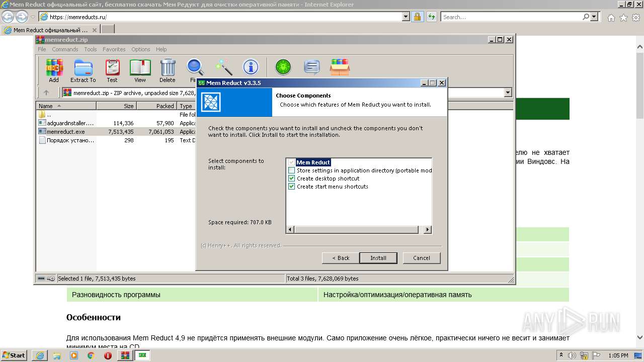
Task: Click the up one level arrow
Action: click(x=46, y=93)
